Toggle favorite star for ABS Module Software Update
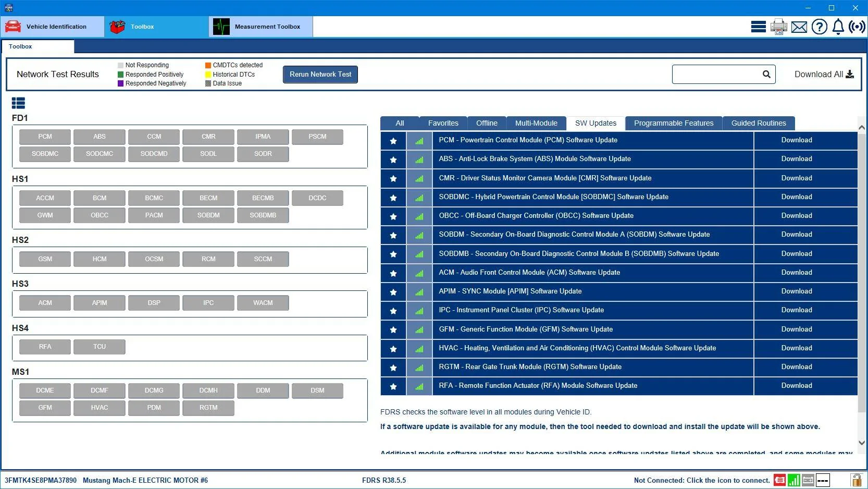 tap(393, 160)
